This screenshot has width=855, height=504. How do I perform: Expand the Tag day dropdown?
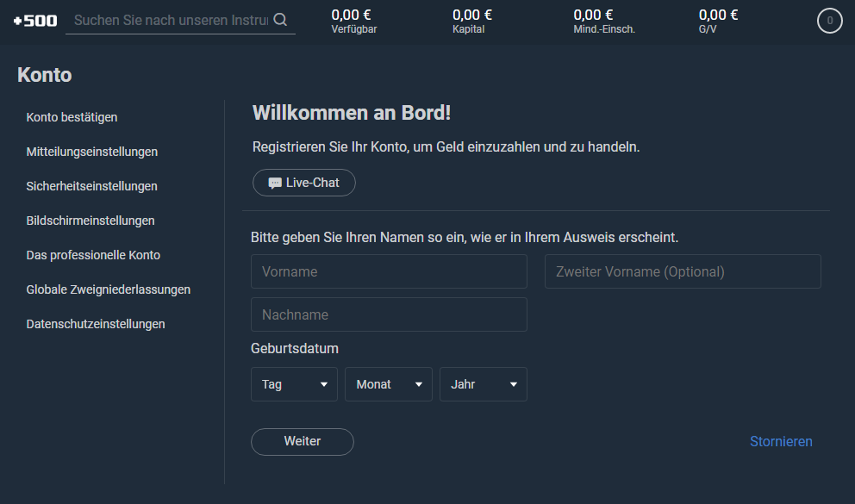pyautogui.click(x=294, y=384)
